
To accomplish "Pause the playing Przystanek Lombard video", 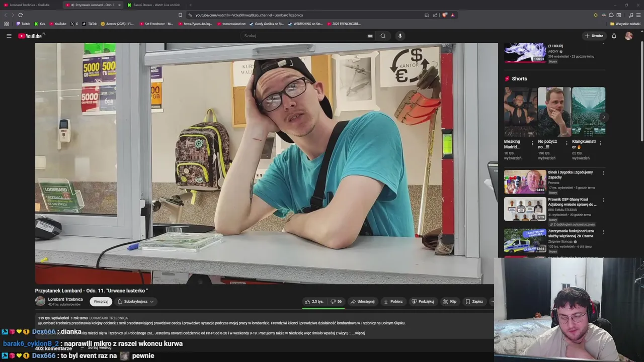I will click(267, 163).
